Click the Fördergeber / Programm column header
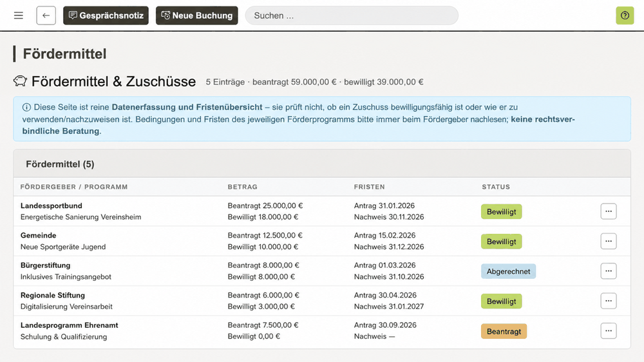The width and height of the screenshot is (644, 362). pos(74,187)
